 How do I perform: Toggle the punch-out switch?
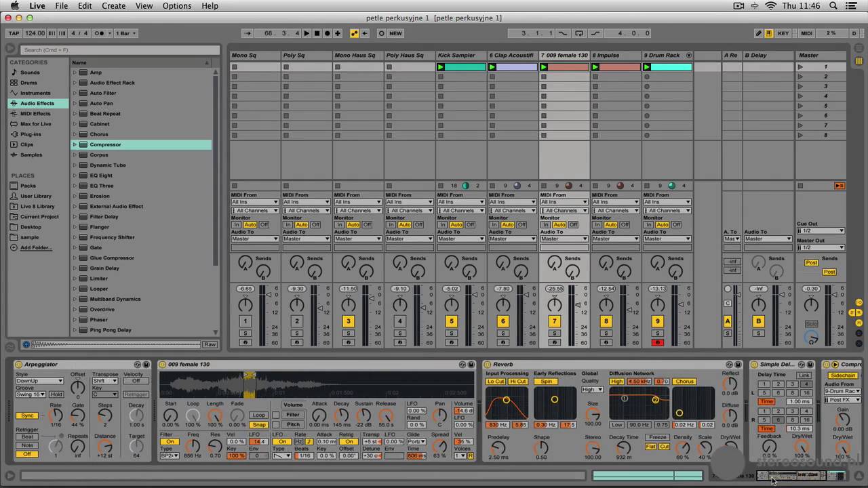click(x=596, y=33)
